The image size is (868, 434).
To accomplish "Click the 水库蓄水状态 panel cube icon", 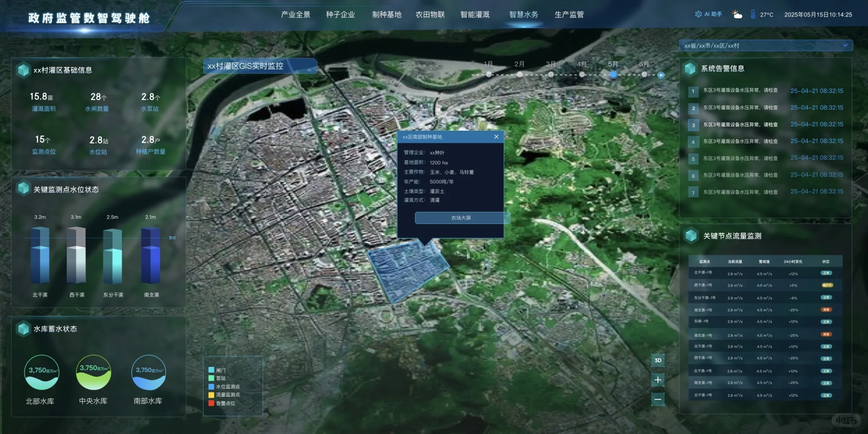I will click(x=23, y=329).
